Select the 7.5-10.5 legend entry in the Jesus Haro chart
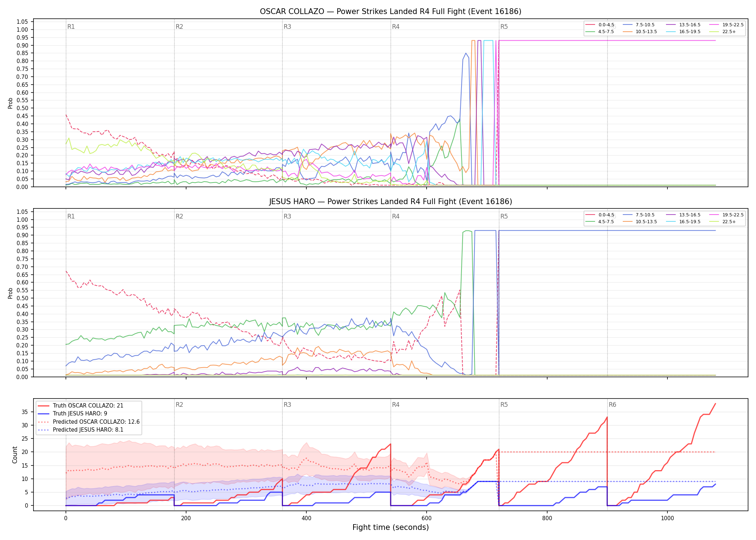The height and width of the screenshot is (540, 756). (x=639, y=215)
